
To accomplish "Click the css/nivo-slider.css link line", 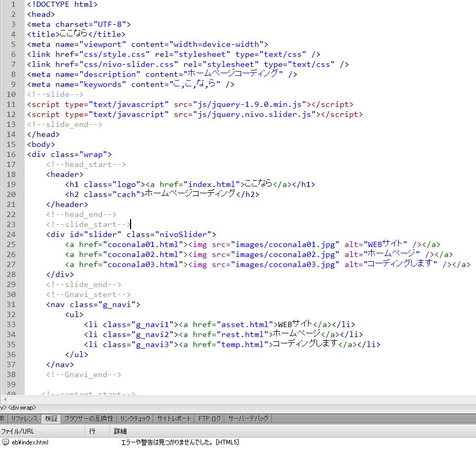I will (188, 64).
